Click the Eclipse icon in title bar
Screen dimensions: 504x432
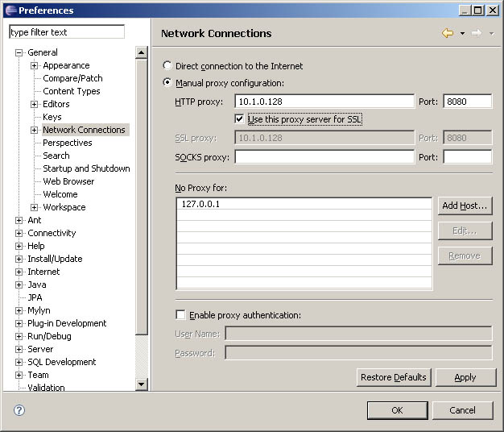tap(9, 10)
